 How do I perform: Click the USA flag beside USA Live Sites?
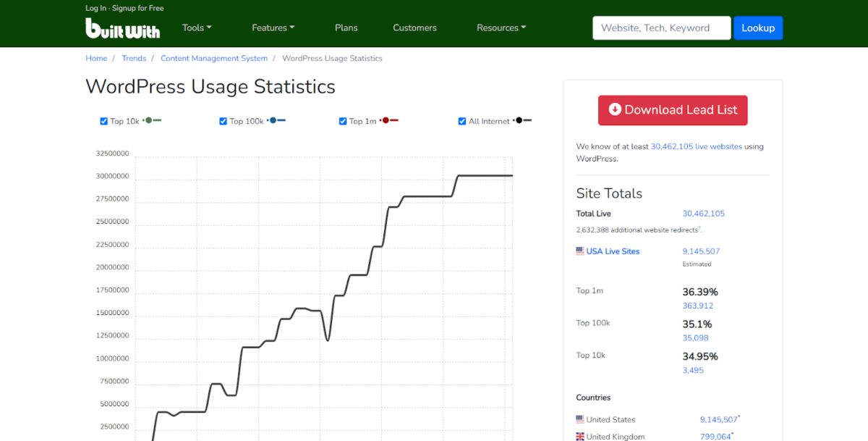(x=580, y=251)
